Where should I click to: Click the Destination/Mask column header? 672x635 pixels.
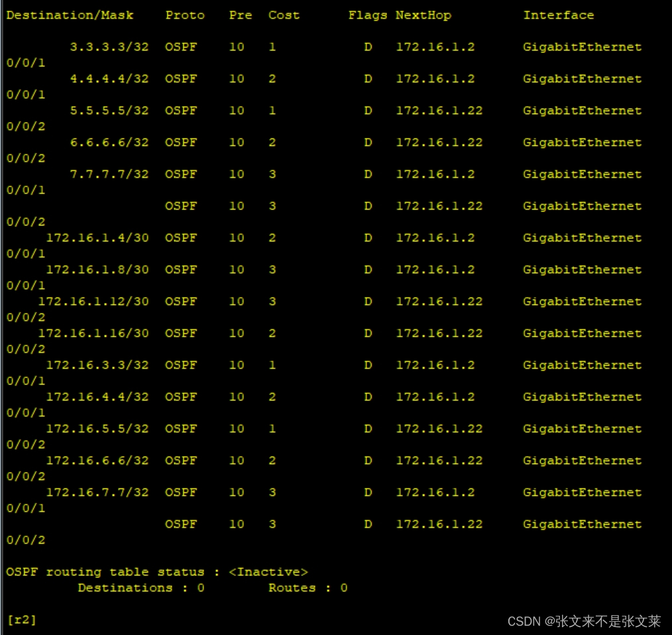pos(69,15)
